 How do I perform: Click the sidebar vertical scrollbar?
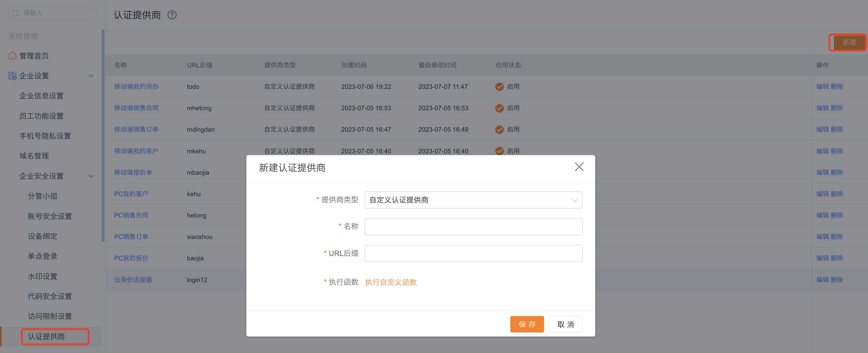[103, 135]
